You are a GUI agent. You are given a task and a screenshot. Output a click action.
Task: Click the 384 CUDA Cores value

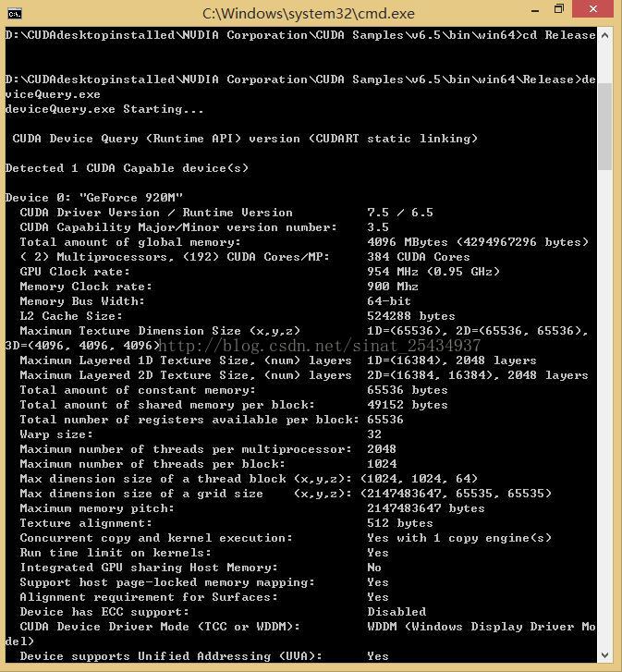[x=418, y=257]
